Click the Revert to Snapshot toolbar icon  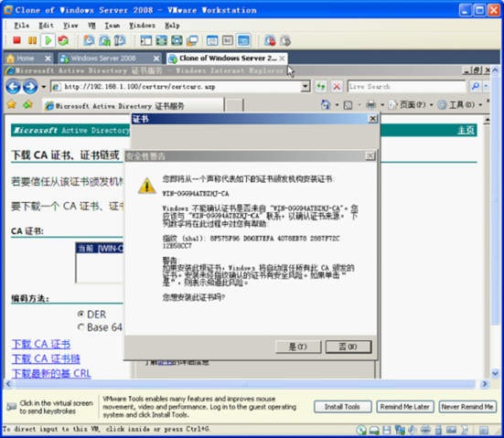104,40
